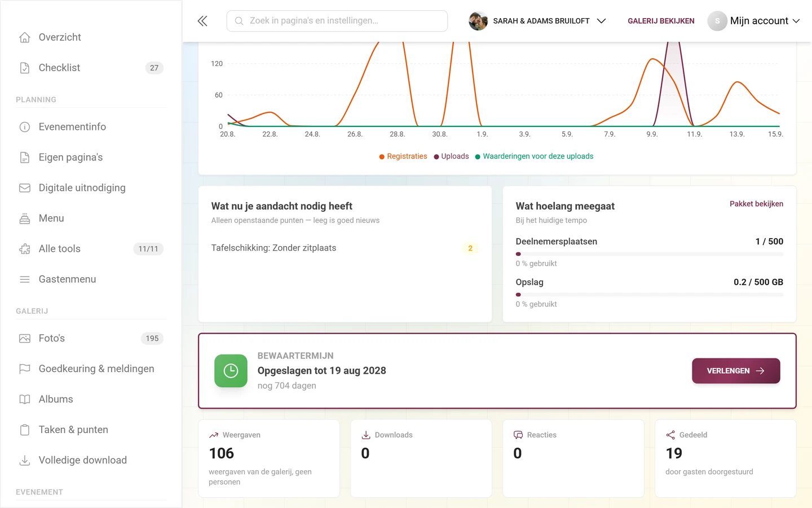Open Goedkeuring & meldingen flag icon
The height and width of the screenshot is (508, 812).
(x=25, y=369)
